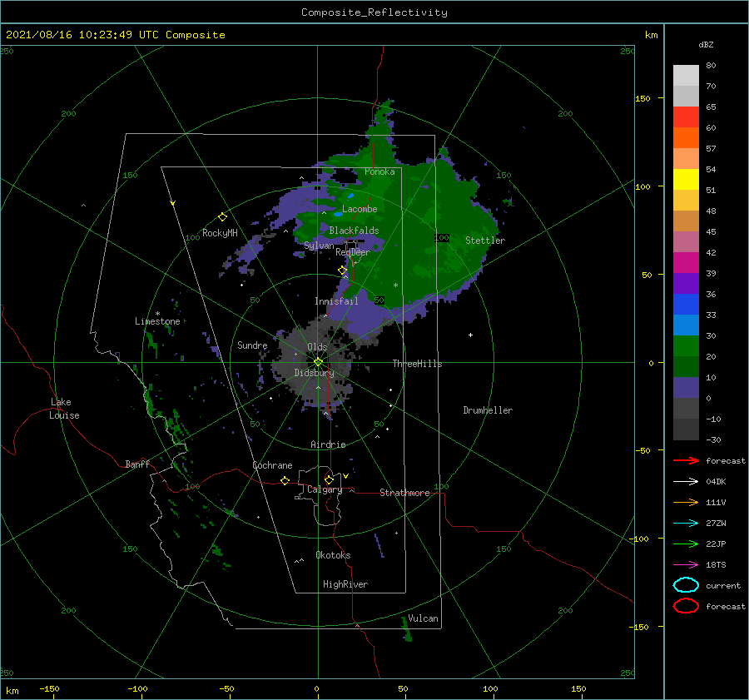Viewport: 749px width, 700px height.
Task: Click the magenta 18TS arrow in the legend
Action: 686,565
